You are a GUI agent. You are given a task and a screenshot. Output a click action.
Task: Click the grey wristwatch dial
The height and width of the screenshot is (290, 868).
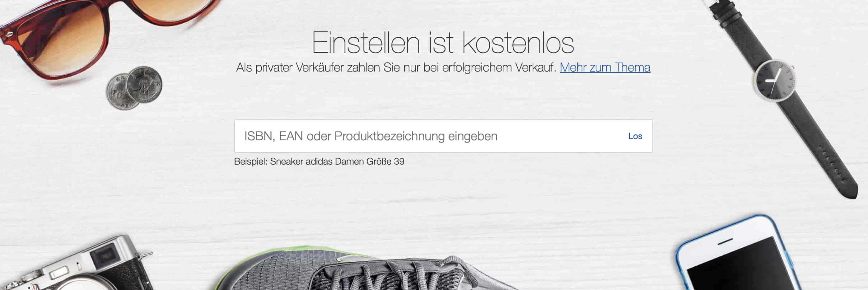774,80
